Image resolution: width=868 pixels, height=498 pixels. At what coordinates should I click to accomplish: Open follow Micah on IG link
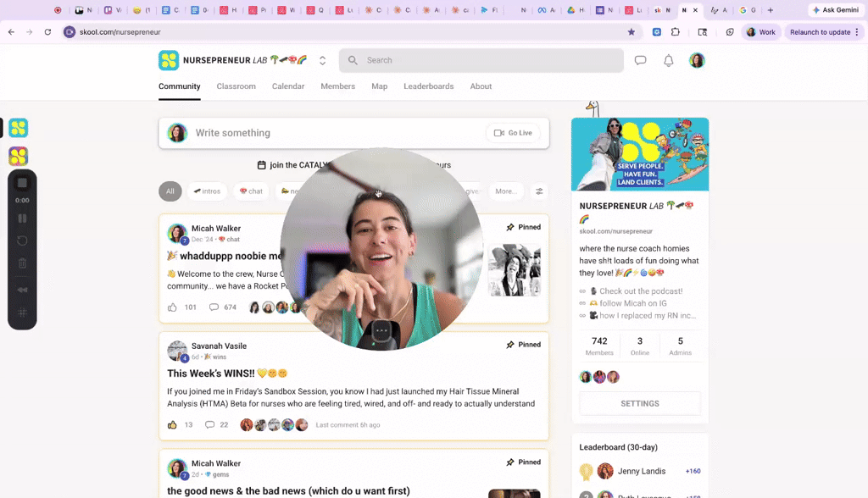632,303
